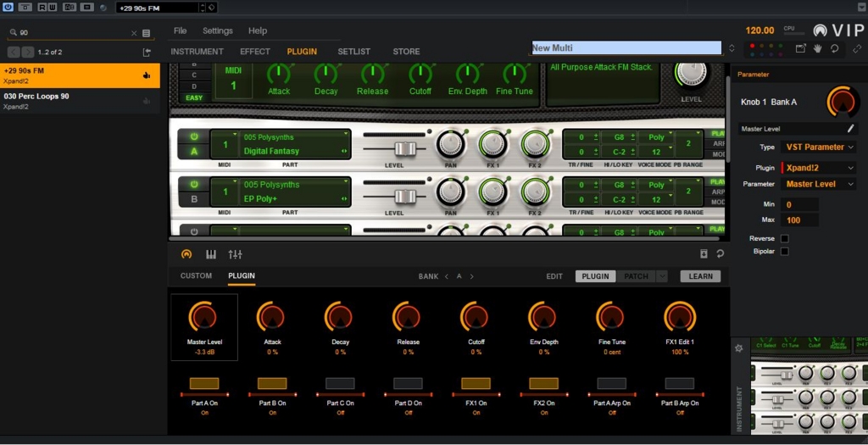Click the edit pencil beside Master Level

click(851, 129)
